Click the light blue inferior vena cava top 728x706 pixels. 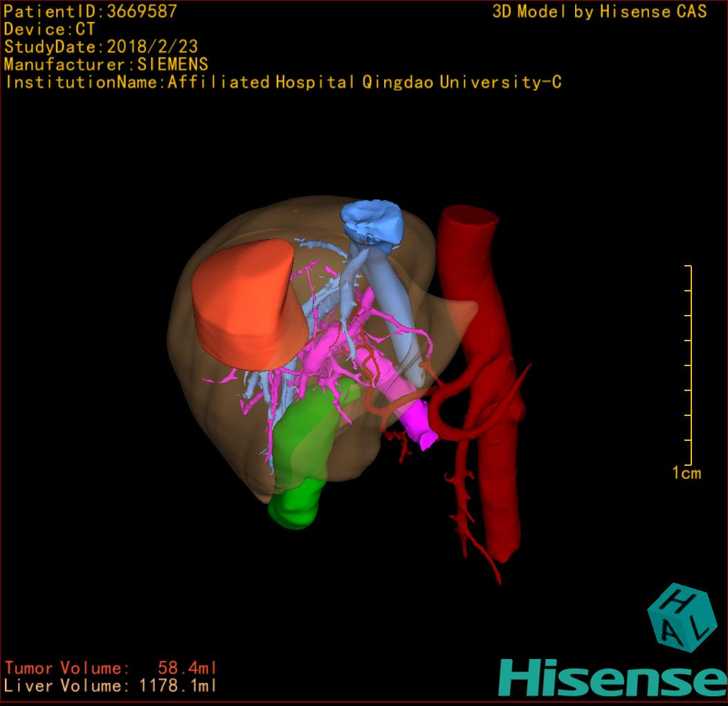coord(372,223)
